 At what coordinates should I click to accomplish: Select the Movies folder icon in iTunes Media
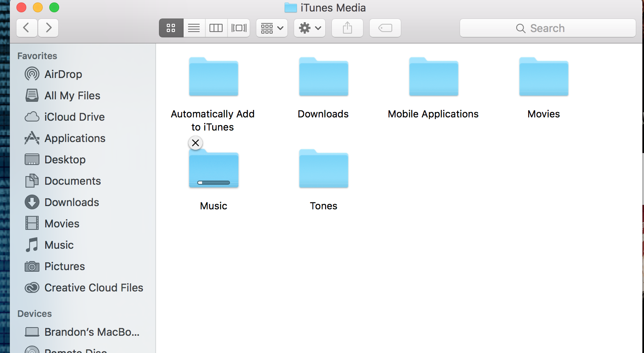pos(544,77)
